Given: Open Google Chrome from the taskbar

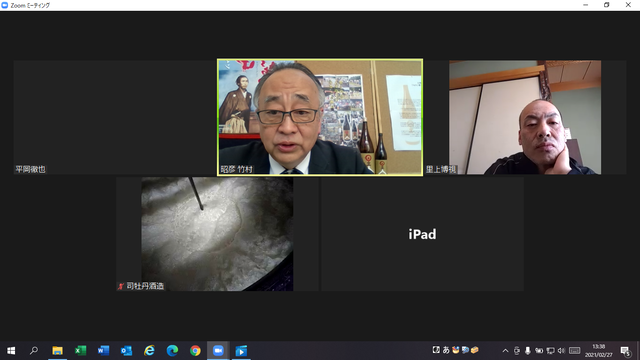Looking at the screenshot, I should click(x=195, y=351).
